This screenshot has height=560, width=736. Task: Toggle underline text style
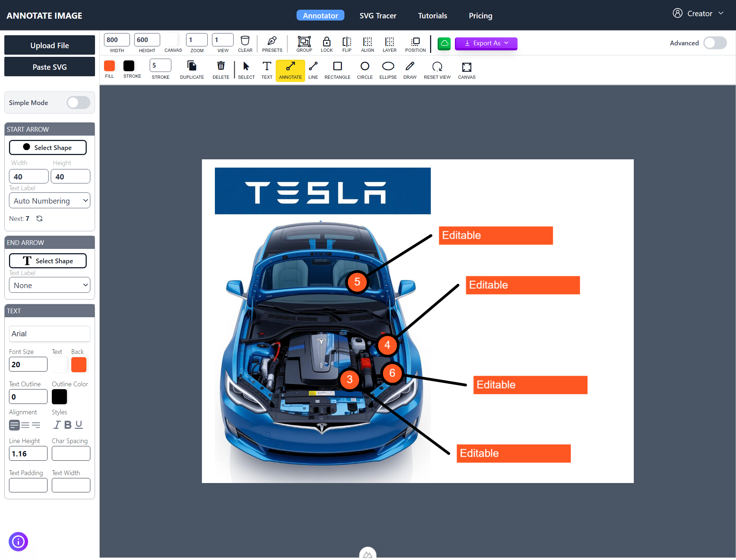(x=79, y=425)
